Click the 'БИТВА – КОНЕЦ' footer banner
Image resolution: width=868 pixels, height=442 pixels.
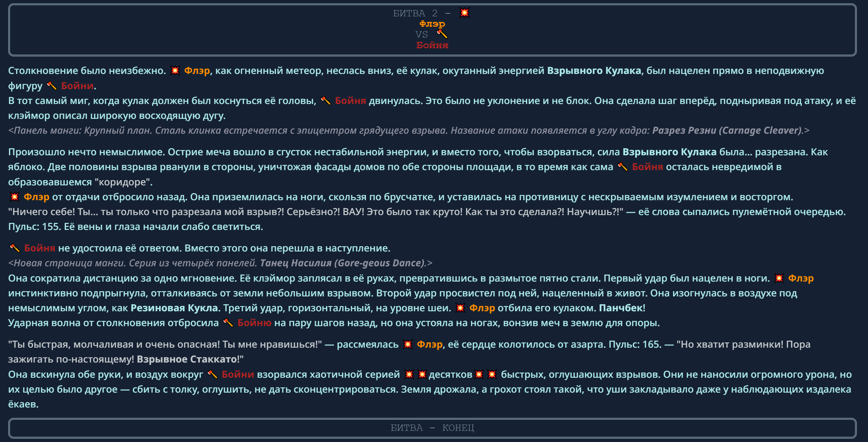tap(433, 428)
